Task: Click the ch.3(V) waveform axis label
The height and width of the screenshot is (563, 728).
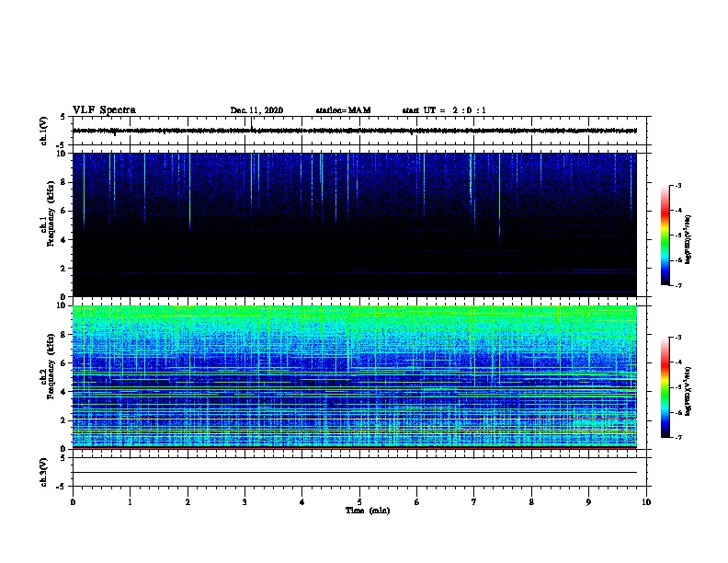Action: (x=43, y=472)
